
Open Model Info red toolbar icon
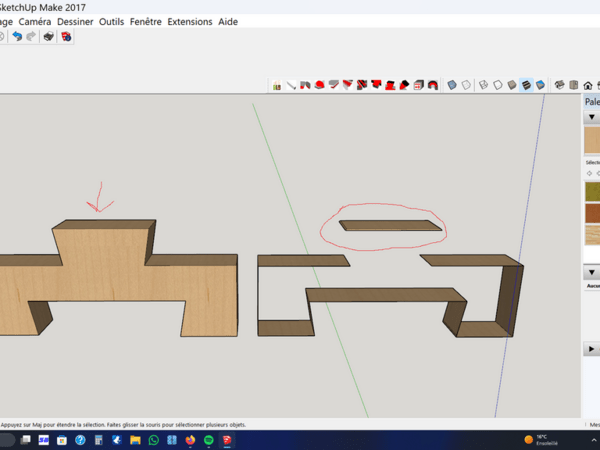pyautogui.click(x=66, y=37)
